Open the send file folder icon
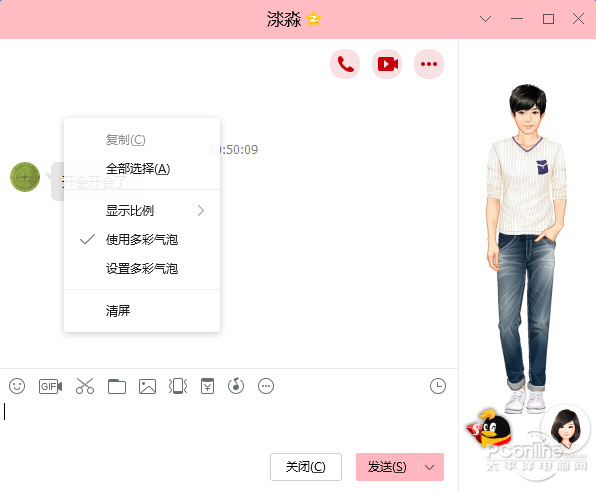Viewport: 596px width, 491px height. 117,386
